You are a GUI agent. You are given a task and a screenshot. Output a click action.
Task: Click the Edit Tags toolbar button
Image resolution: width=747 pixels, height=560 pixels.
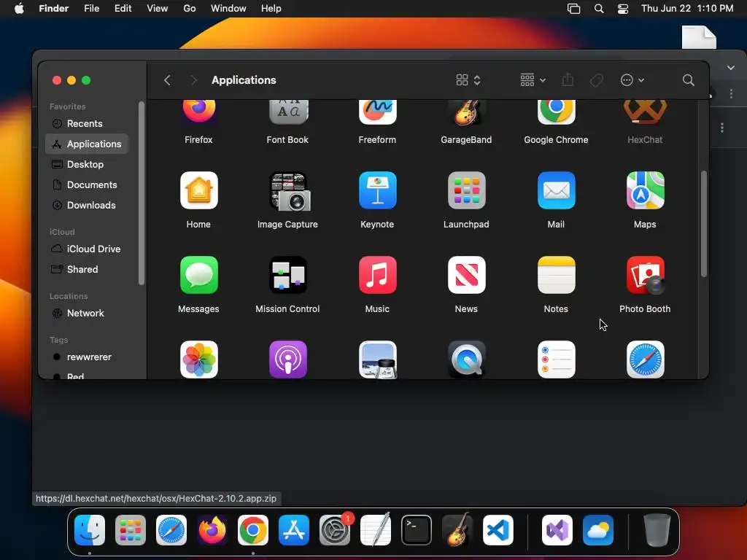(x=596, y=80)
